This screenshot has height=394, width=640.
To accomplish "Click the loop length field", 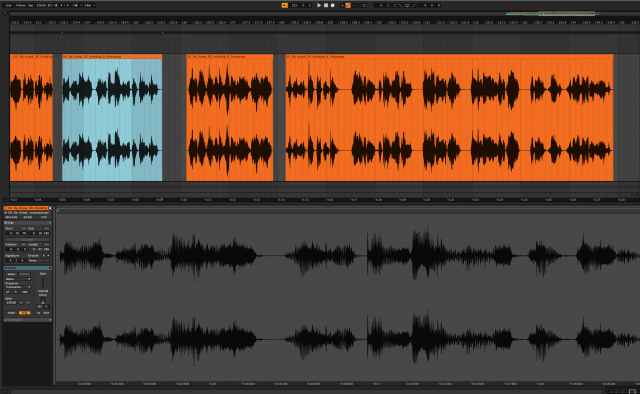I will [429, 5].
